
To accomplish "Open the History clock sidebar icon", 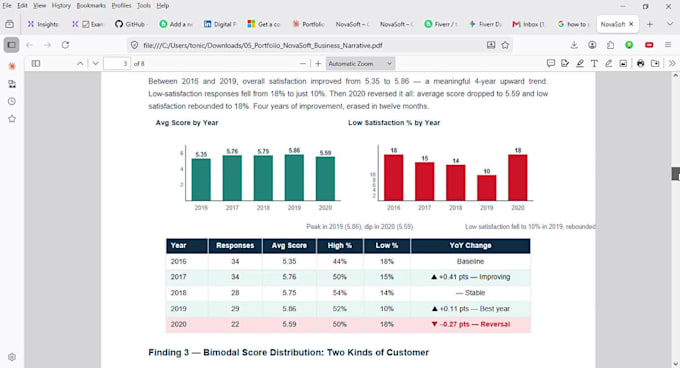I will (12, 101).
